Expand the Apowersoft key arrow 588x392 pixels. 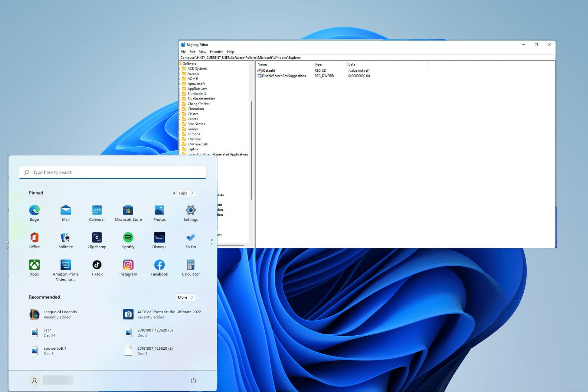pyautogui.click(x=180, y=84)
